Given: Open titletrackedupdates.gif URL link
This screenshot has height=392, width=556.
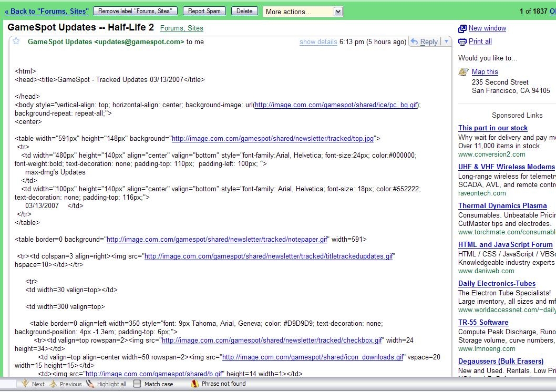Looking at the screenshot, I should coord(269,256).
